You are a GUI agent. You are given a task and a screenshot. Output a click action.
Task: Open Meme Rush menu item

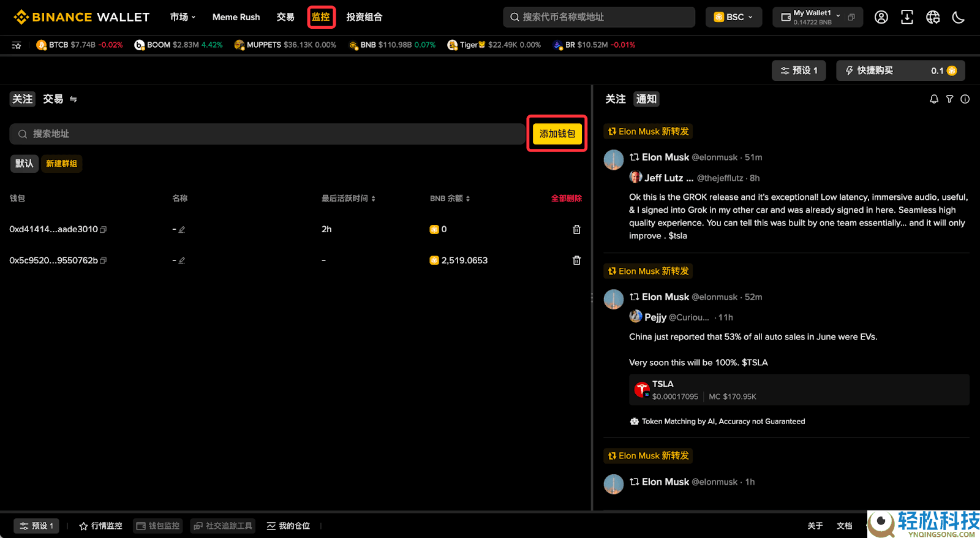pos(236,17)
